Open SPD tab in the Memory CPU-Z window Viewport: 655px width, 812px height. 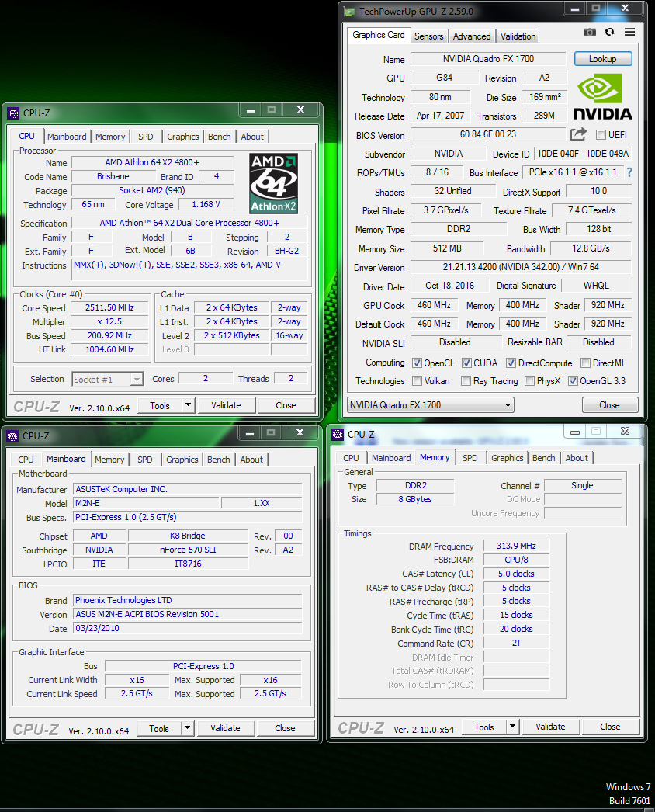(470, 458)
